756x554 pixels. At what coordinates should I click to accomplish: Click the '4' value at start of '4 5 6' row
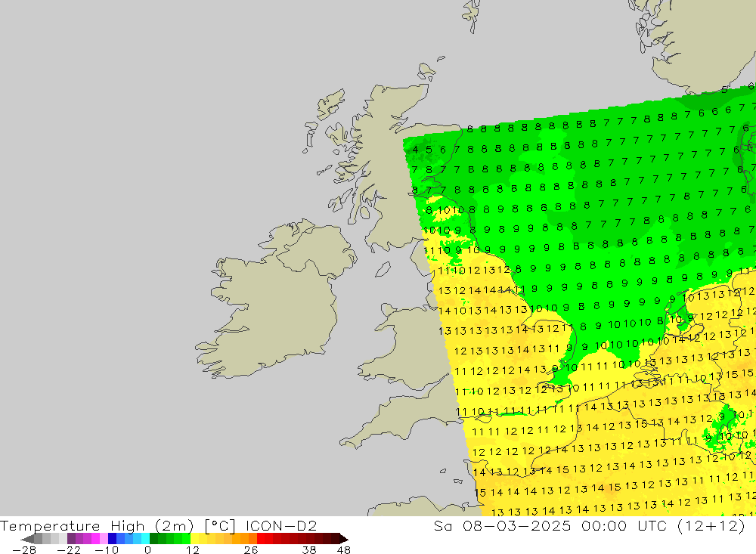[x=415, y=150]
